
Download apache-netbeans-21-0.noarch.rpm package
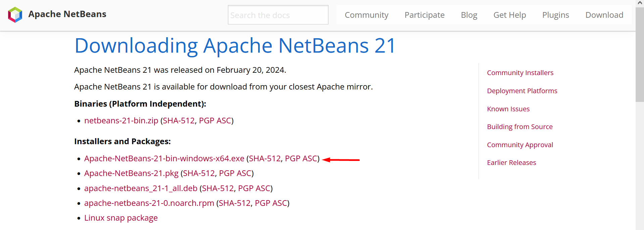point(149,203)
